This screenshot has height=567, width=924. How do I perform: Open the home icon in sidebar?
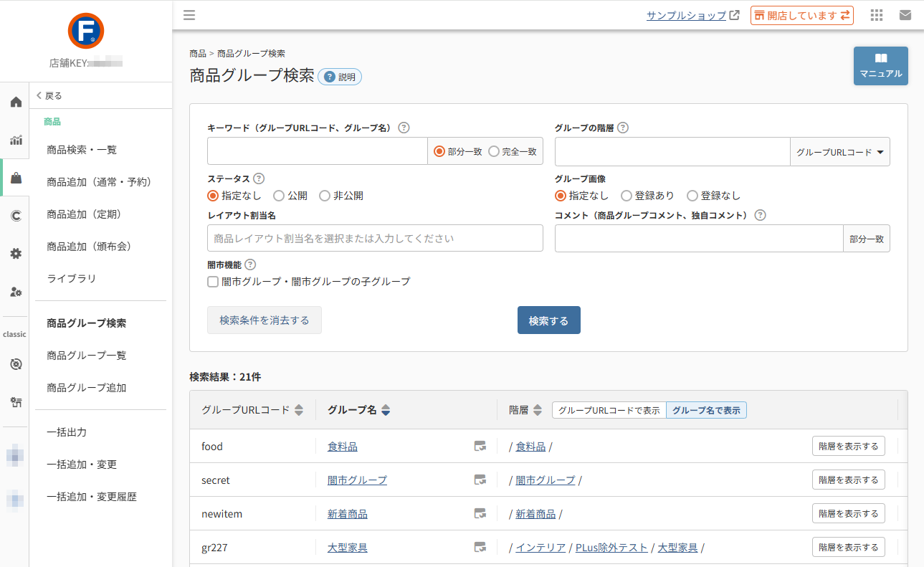(16, 102)
